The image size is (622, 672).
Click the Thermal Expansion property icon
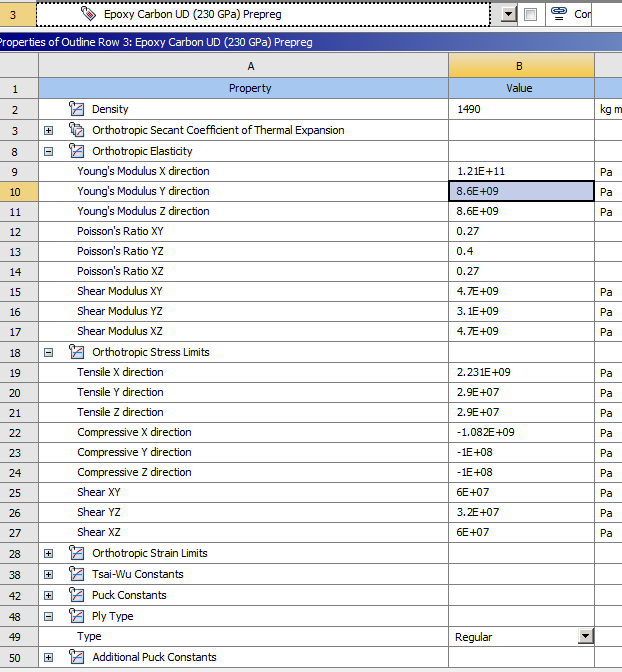77,130
